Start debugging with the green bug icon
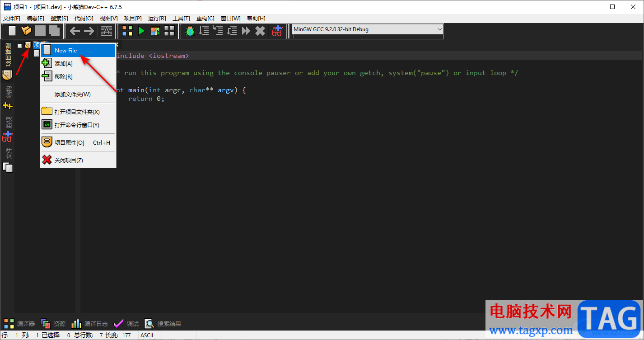The width and height of the screenshot is (644, 340). [190, 31]
